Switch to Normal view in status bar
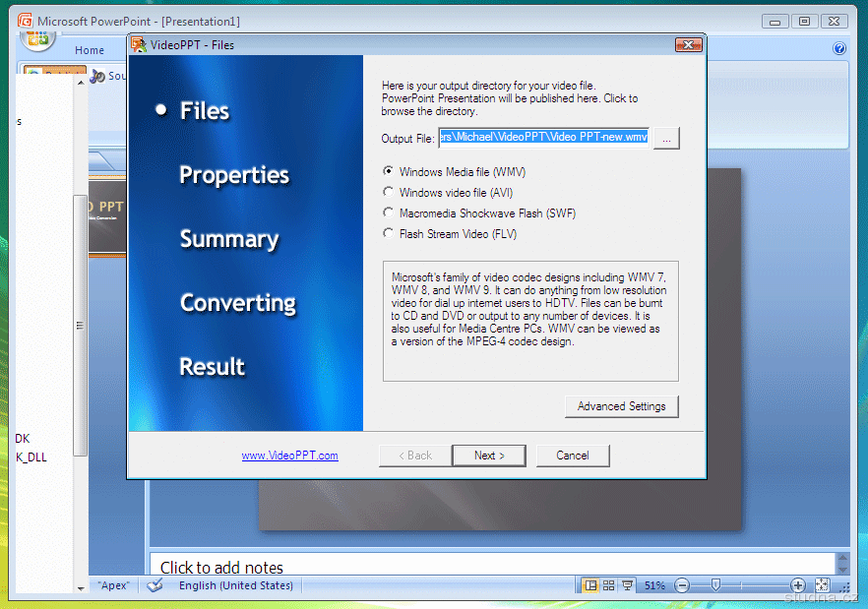Viewport: 868px width, 609px height. [590, 585]
